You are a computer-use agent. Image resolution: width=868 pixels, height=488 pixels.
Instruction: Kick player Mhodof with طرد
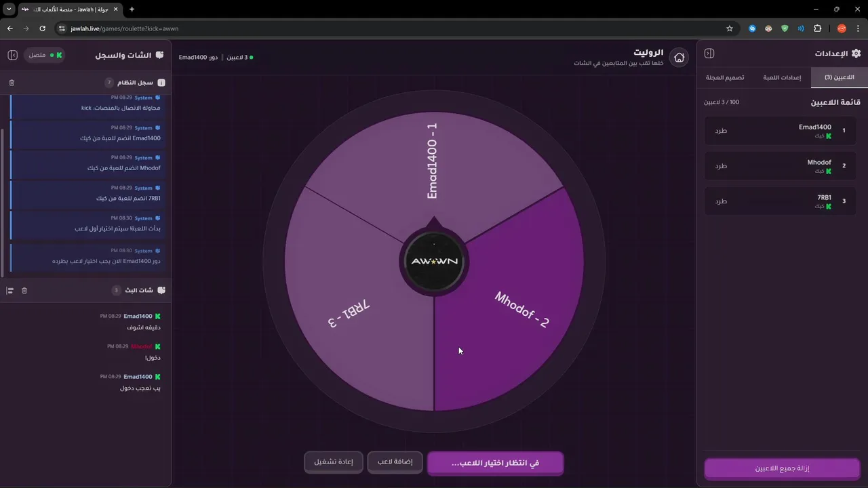click(x=721, y=165)
